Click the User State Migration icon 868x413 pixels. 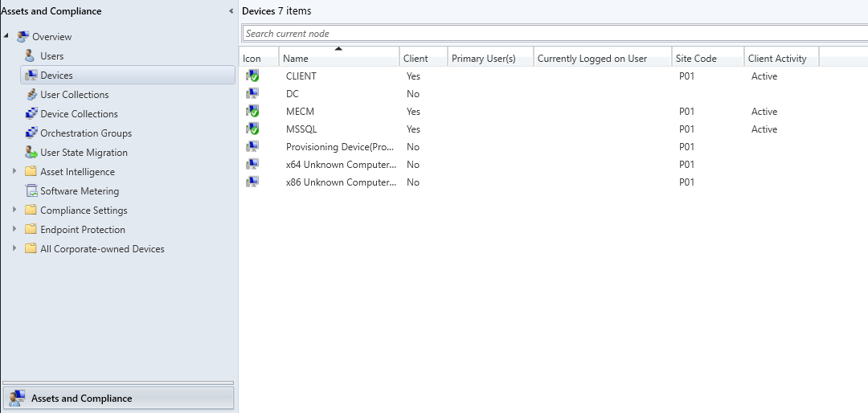(x=31, y=153)
